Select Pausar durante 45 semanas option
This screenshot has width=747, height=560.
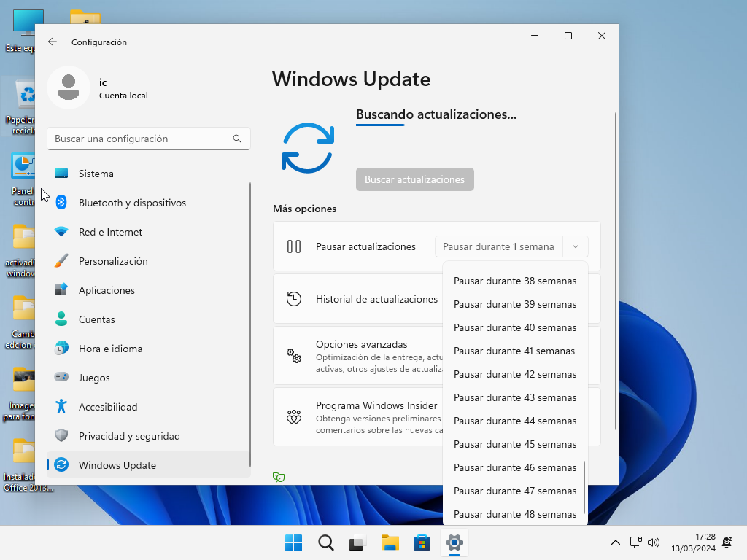click(x=515, y=444)
